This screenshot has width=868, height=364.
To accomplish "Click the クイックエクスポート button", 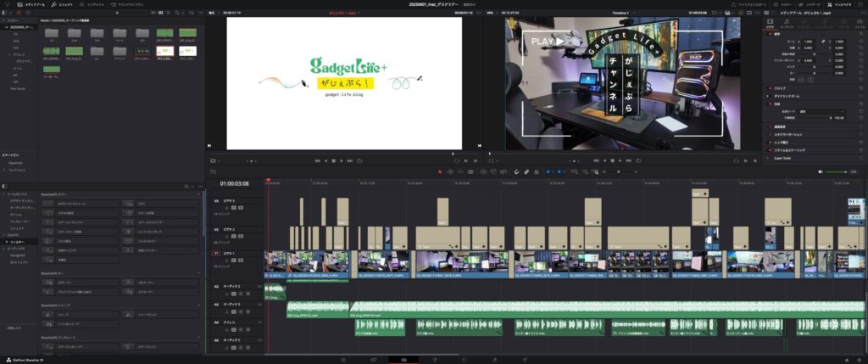I will tap(751, 4).
